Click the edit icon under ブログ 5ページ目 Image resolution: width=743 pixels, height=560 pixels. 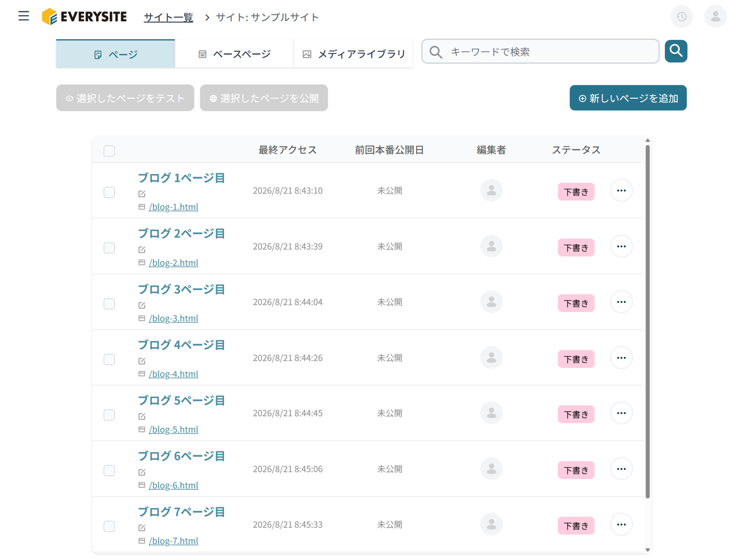pos(142,416)
